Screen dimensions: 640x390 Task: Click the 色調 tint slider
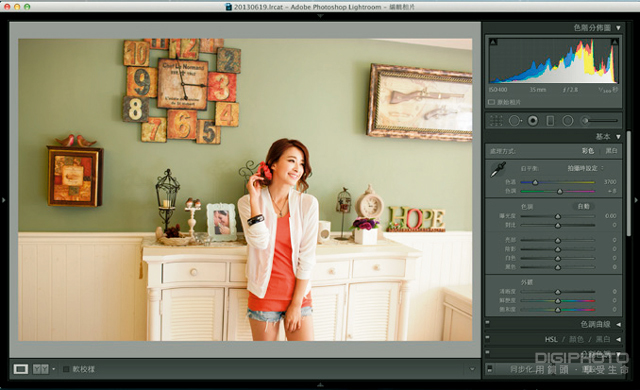click(557, 191)
